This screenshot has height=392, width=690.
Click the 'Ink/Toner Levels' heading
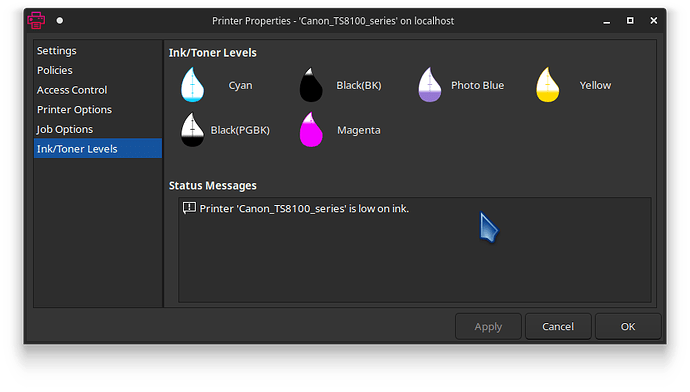[x=213, y=53]
